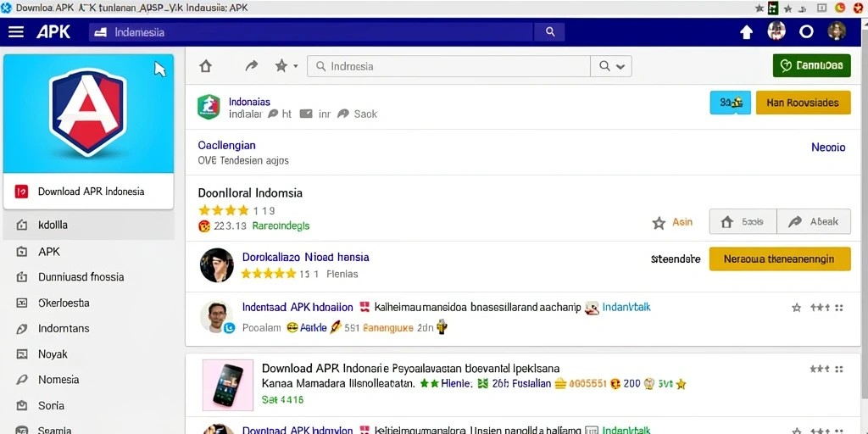This screenshot has width=868, height=434.
Task: Open the user profile avatar at top right
Action: tap(837, 31)
